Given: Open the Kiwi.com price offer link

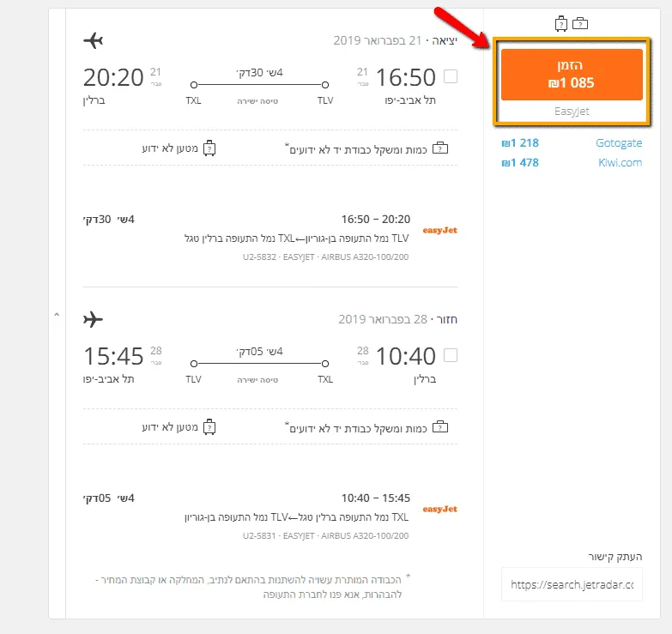Looking at the screenshot, I should click(620, 162).
